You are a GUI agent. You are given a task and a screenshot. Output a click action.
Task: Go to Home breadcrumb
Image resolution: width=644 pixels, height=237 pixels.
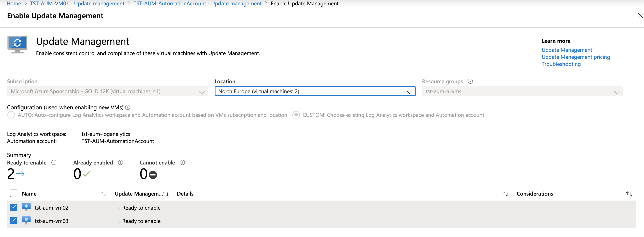pos(14,4)
